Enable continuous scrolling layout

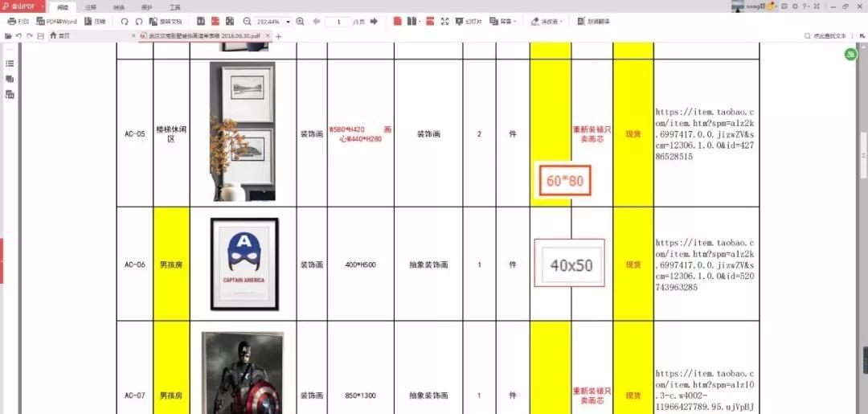(429, 21)
